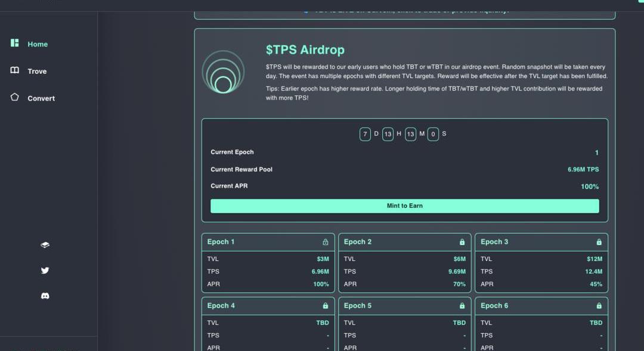Click the $TPS Airdrop heading
Image resolution: width=644 pixels, height=351 pixels.
(305, 50)
